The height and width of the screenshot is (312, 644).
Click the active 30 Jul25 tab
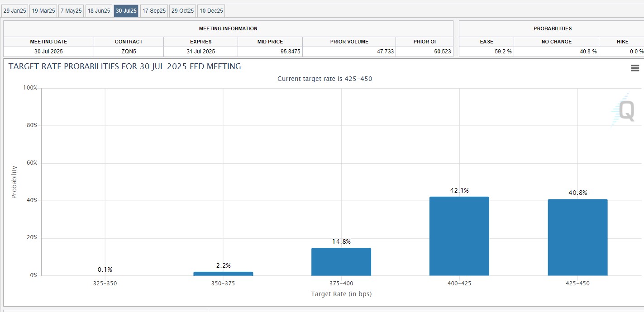tap(126, 11)
